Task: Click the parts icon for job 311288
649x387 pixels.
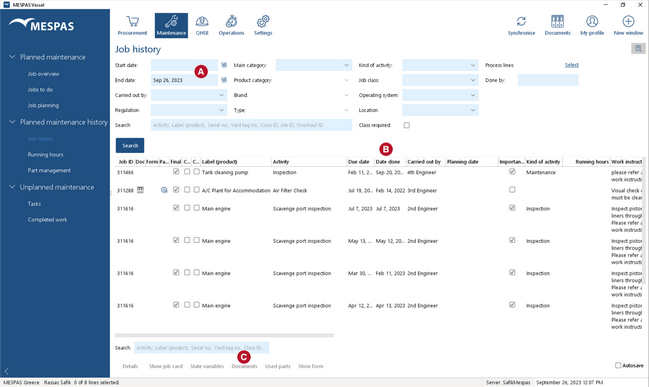Action: tap(164, 190)
